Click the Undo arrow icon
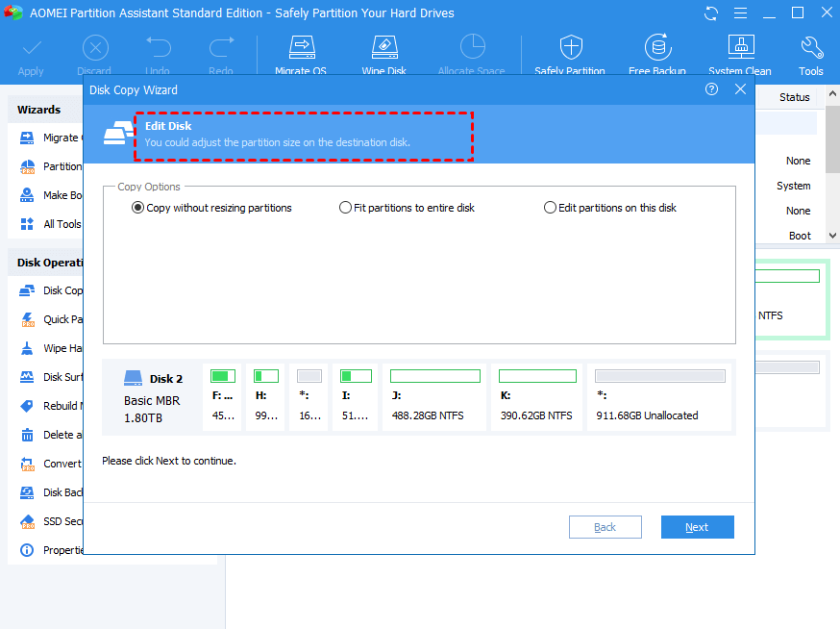 (x=158, y=47)
